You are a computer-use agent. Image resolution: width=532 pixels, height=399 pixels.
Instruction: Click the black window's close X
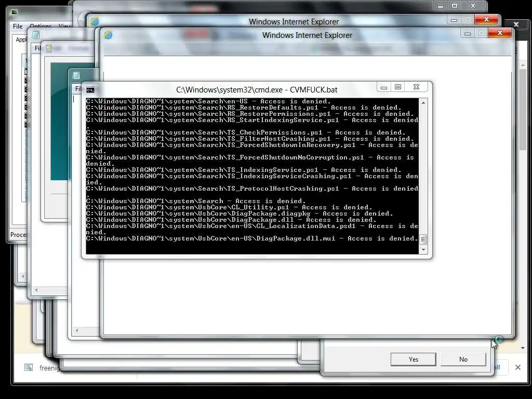[x=516, y=24]
